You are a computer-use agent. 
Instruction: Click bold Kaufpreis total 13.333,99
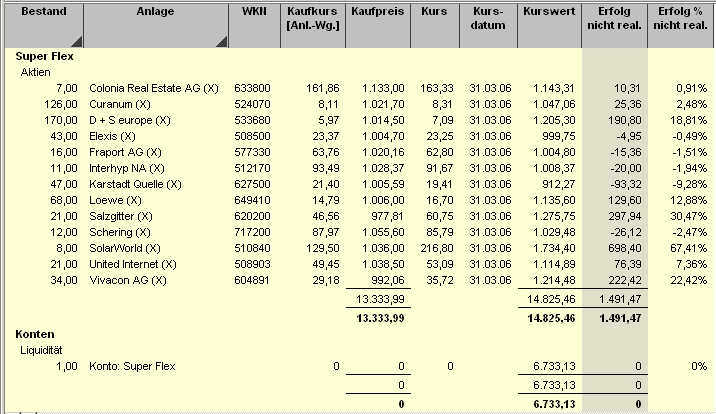point(380,318)
